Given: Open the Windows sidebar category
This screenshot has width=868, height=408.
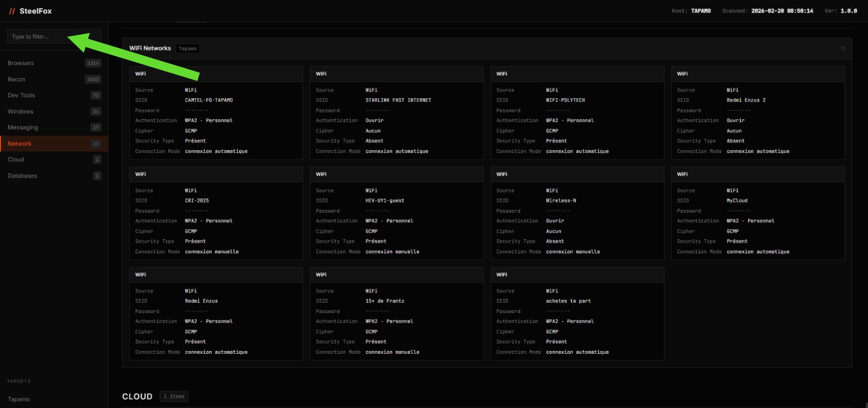Looking at the screenshot, I should tap(21, 111).
